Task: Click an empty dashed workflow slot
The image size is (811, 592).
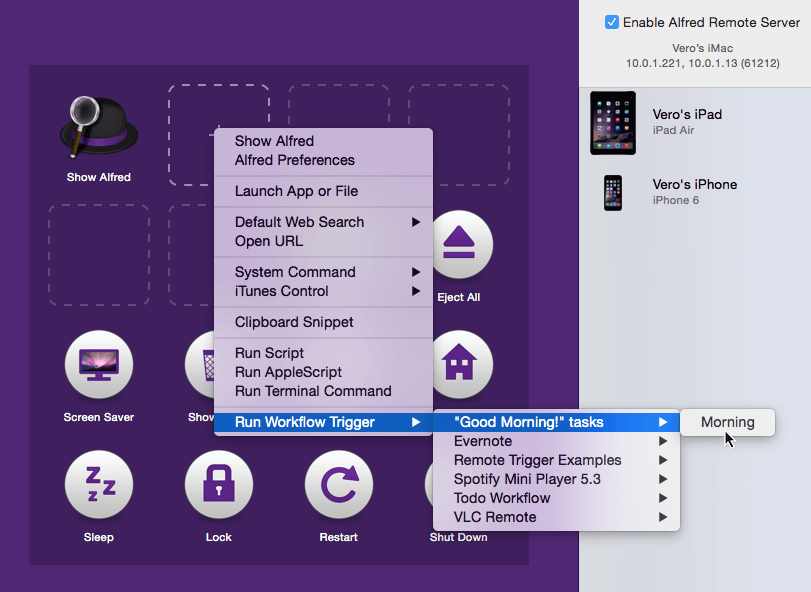Action: pyautogui.click(x=98, y=253)
